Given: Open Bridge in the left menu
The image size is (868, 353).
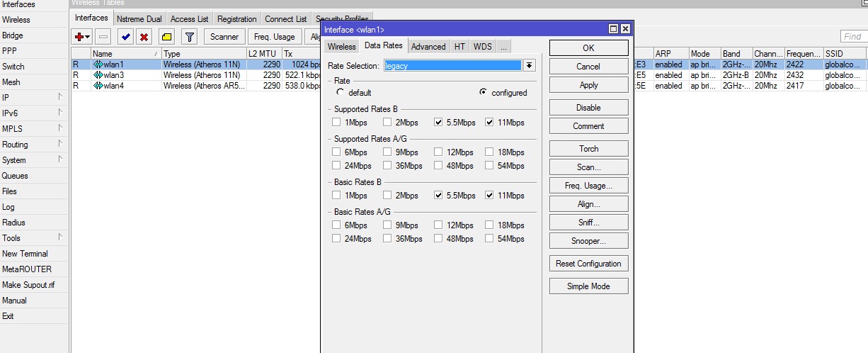Looking at the screenshot, I should pyautogui.click(x=13, y=35).
